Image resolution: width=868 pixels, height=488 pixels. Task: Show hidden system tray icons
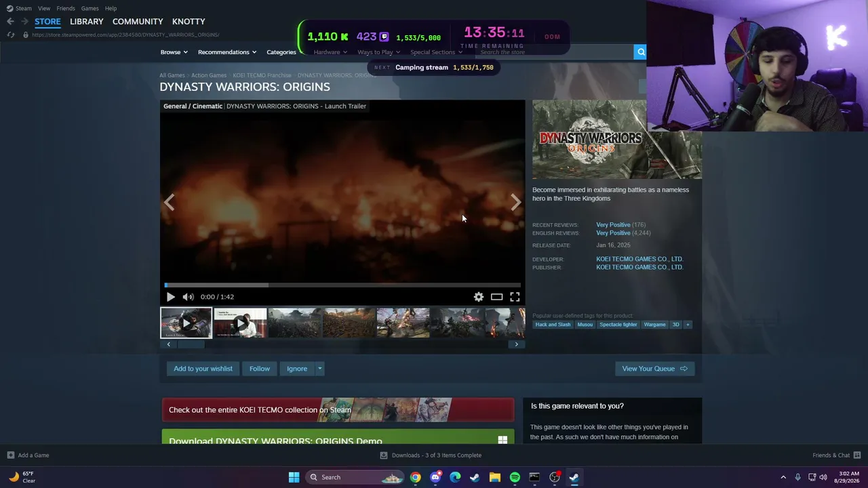(x=783, y=477)
